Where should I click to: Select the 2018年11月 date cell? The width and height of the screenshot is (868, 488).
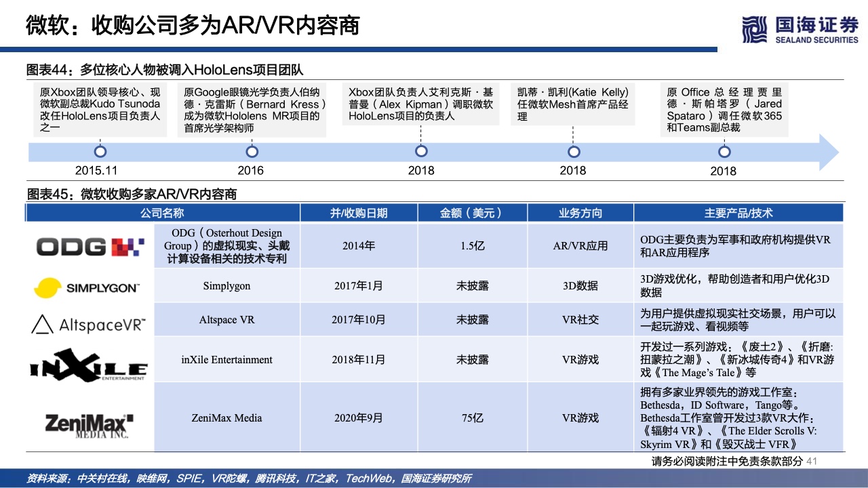(x=359, y=360)
